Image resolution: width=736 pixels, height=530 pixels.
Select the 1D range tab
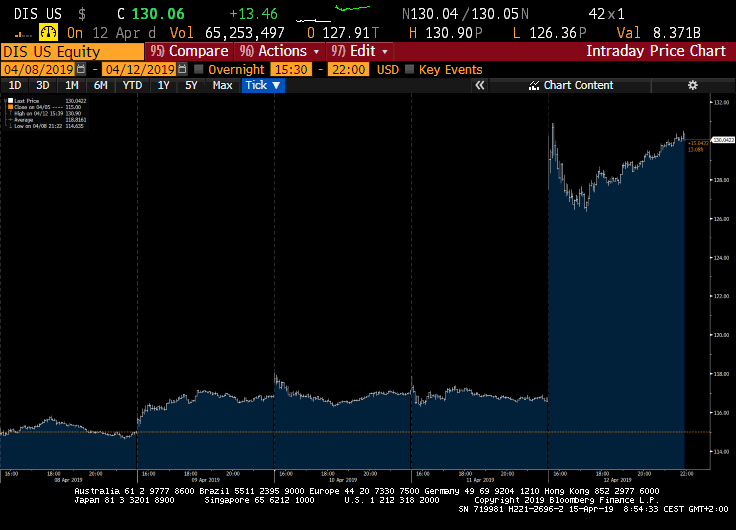[15, 85]
